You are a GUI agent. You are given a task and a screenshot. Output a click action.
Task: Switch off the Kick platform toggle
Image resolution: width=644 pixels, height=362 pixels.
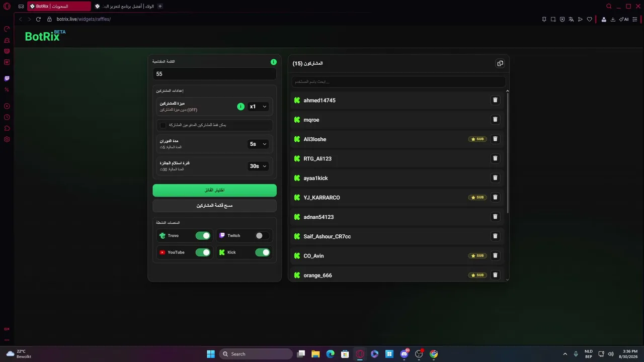click(x=262, y=252)
